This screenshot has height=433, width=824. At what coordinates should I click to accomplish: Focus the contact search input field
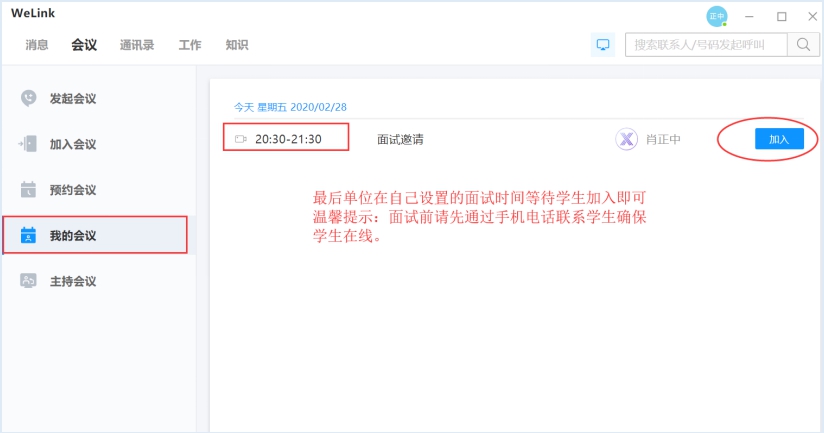(706, 45)
